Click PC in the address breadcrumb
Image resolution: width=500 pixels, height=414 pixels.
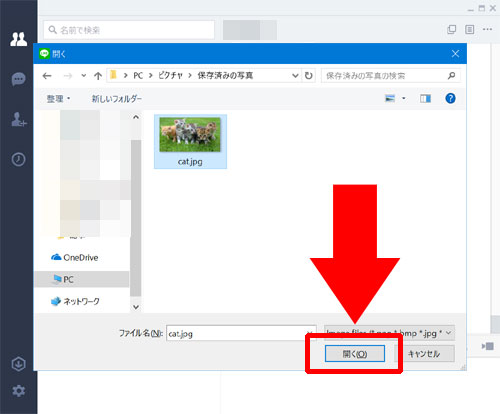point(138,76)
